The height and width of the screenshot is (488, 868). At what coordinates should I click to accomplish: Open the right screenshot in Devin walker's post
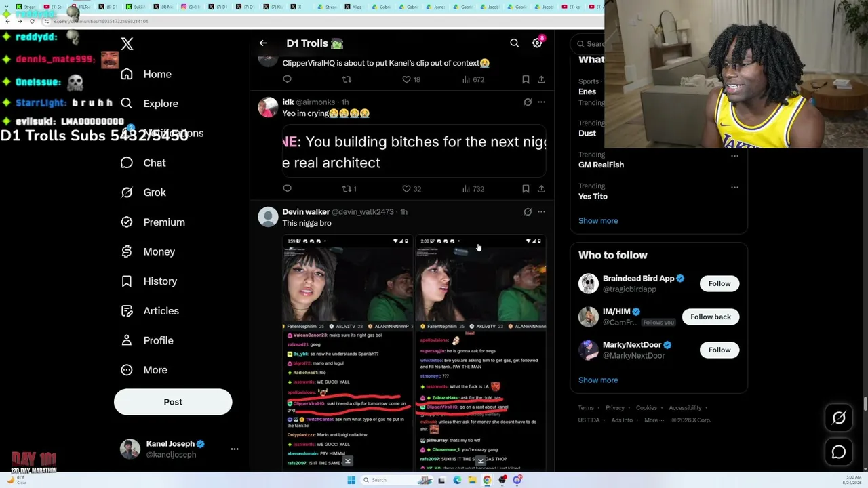pyautogui.click(x=480, y=352)
